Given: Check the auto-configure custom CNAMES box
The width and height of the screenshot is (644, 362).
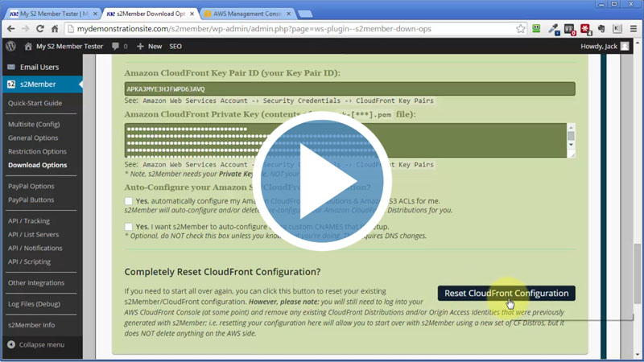Looking at the screenshot, I should pyautogui.click(x=129, y=226).
